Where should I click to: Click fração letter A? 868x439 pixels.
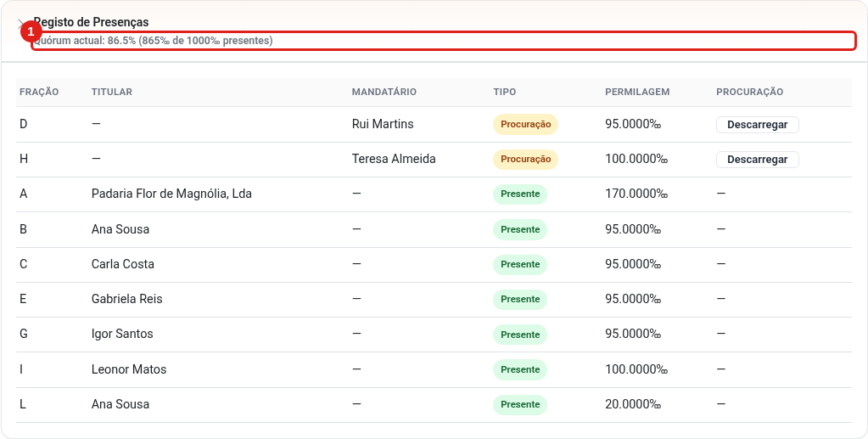[x=23, y=194]
